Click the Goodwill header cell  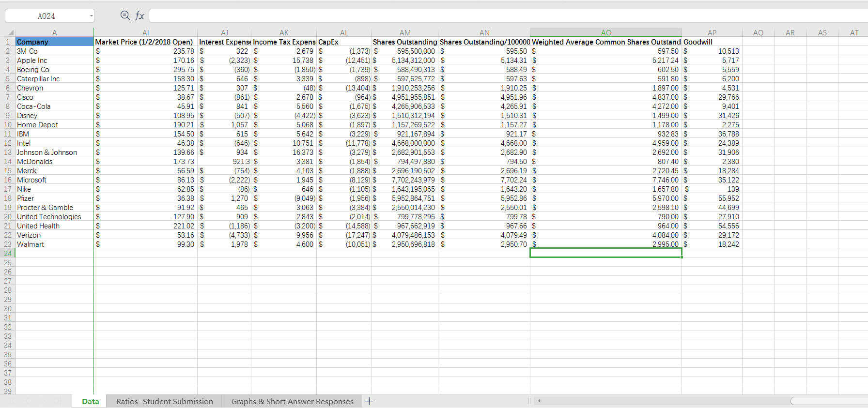[x=712, y=42]
